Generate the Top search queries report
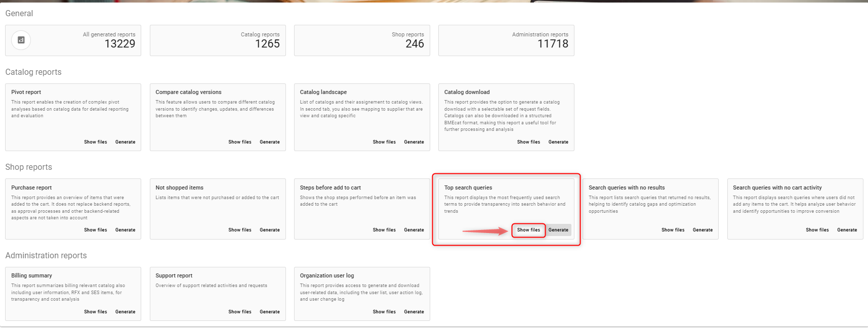The width and height of the screenshot is (868, 328). tap(558, 230)
